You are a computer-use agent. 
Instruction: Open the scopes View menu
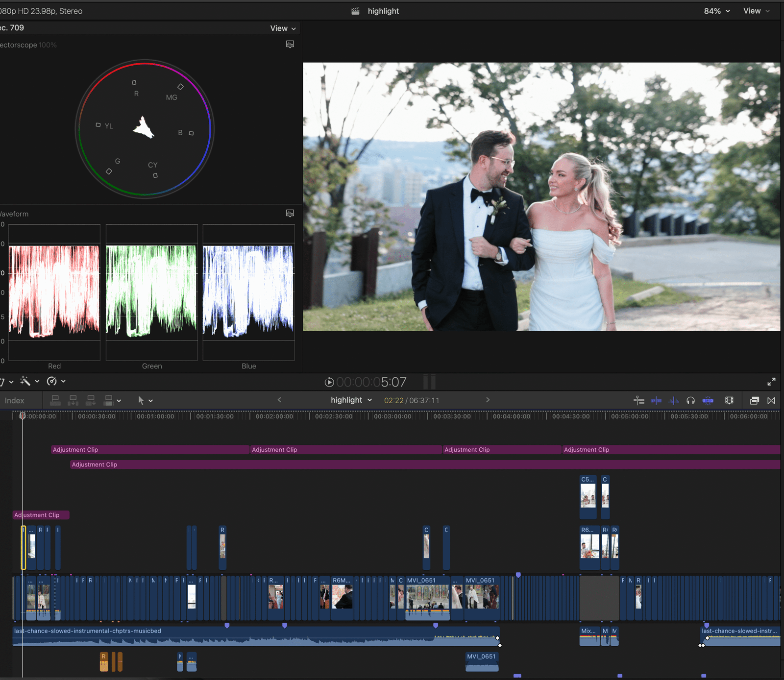click(283, 28)
